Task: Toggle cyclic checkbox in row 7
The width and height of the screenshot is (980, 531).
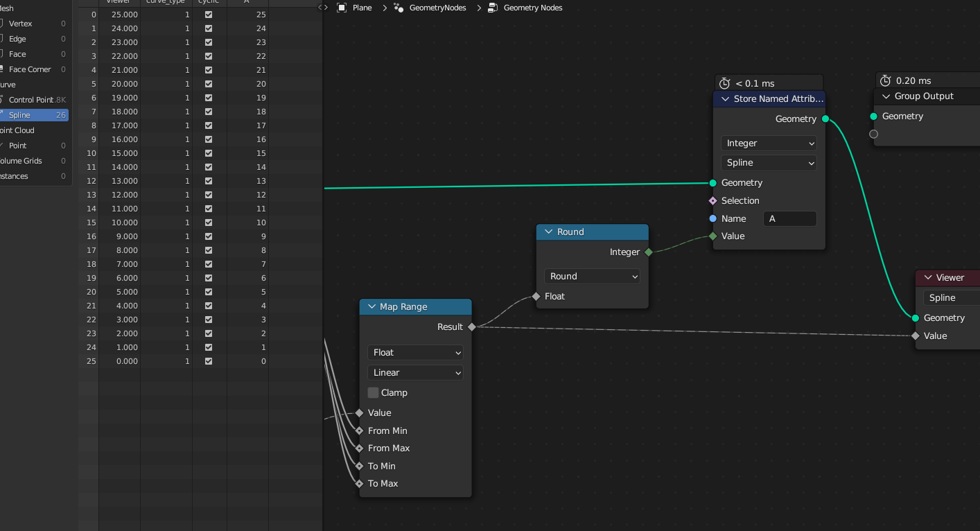Action: 209,112
